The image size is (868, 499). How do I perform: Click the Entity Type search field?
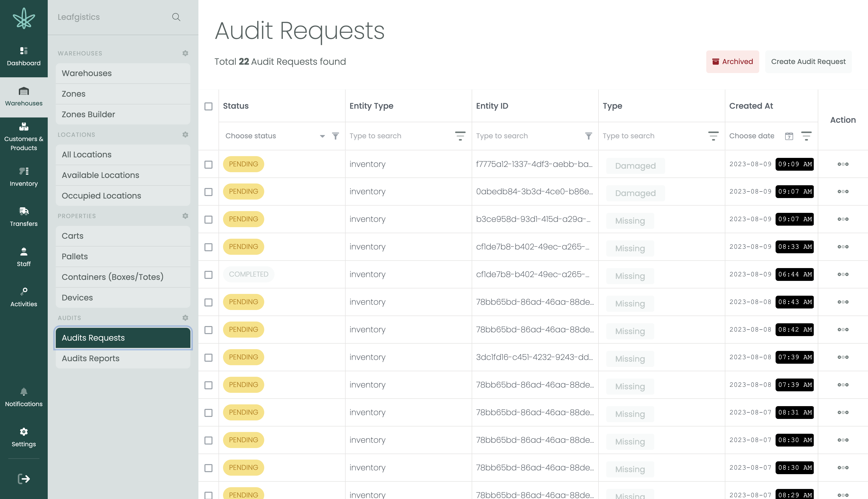pos(399,136)
